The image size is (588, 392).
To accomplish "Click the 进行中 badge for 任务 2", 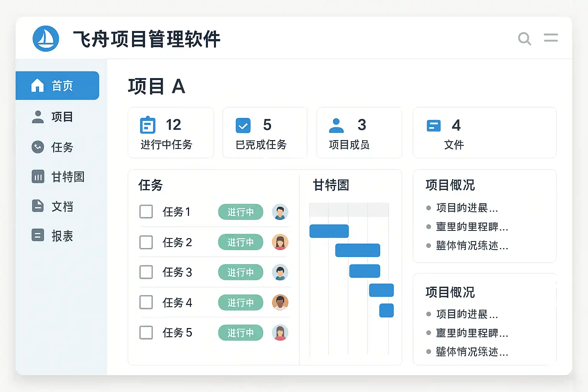I will pos(241,242).
